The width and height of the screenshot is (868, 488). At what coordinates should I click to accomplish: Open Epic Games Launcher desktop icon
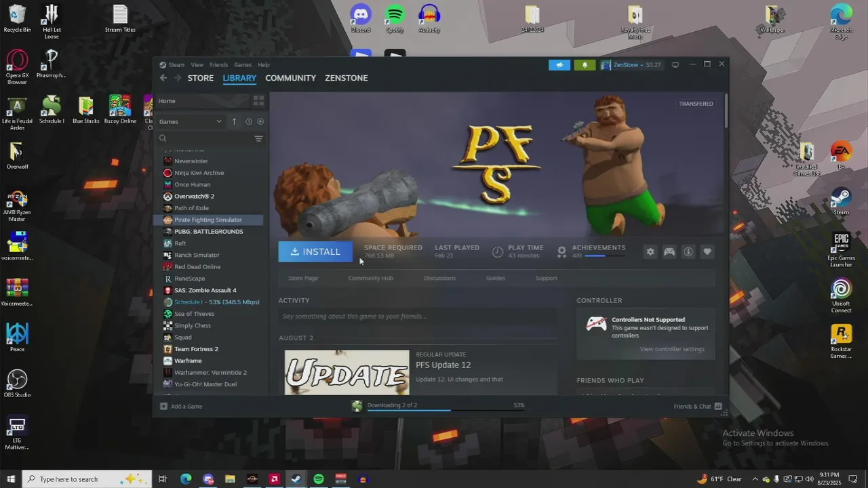pos(841,250)
